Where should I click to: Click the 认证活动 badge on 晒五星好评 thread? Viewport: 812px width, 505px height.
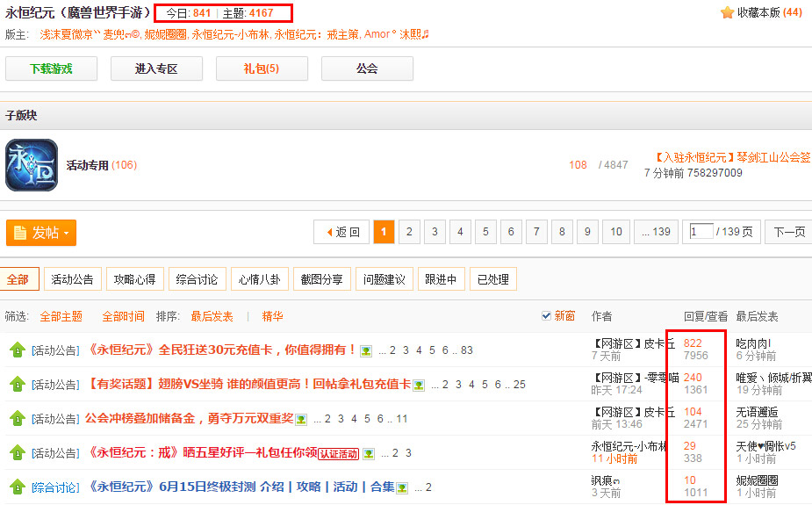point(339,454)
